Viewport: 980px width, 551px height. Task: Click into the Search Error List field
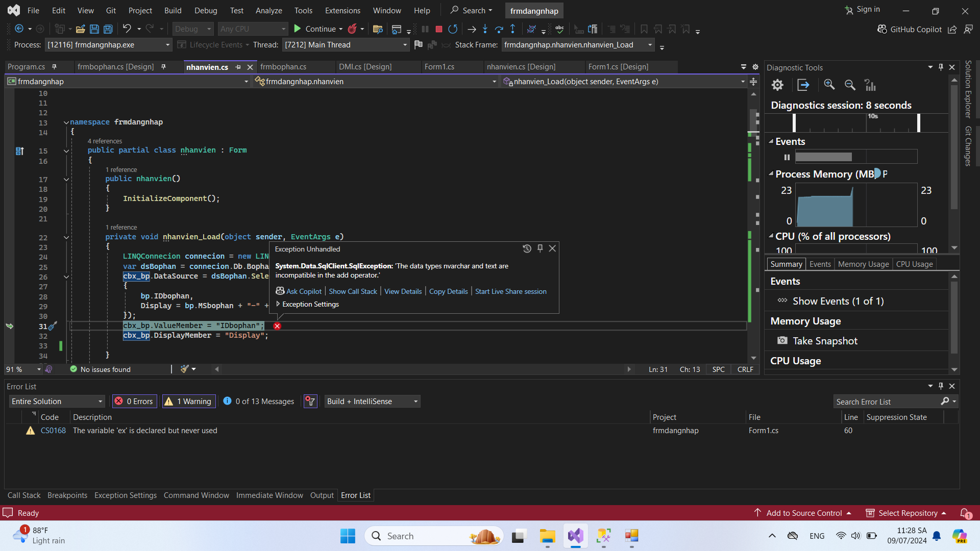click(x=888, y=402)
